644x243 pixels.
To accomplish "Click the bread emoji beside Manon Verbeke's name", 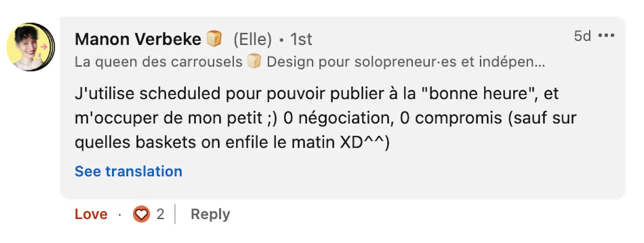I will tap(214, 39).
